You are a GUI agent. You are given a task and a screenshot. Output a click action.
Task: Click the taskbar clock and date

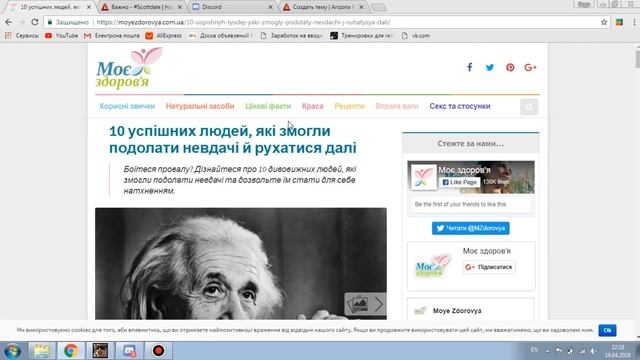tap(618, 351)
